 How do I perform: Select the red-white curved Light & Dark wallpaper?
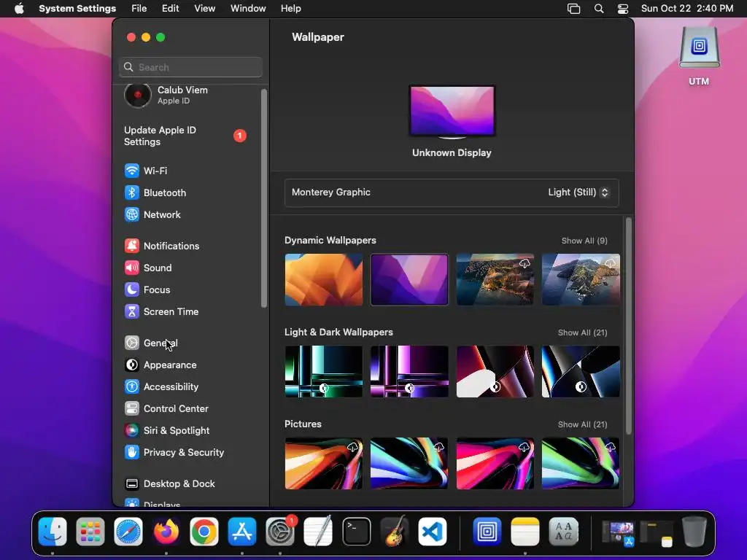pyautogui.click(x=495, y=371)
